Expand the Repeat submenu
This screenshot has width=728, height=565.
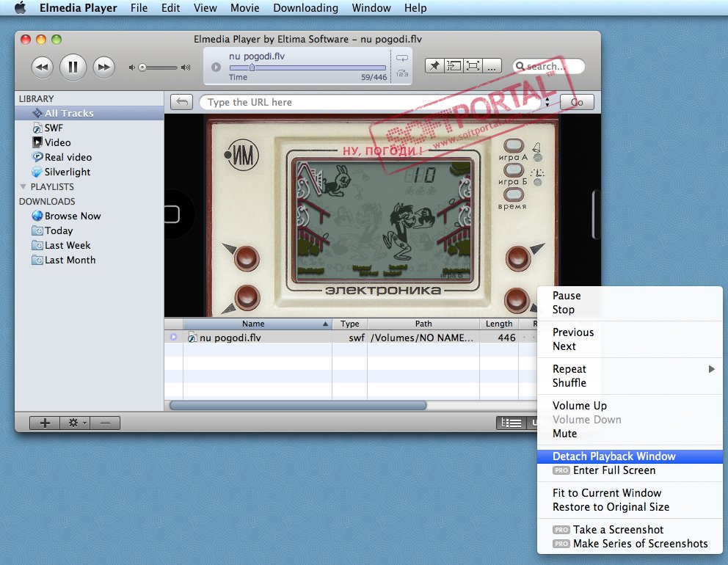click(x=630, y=369)
